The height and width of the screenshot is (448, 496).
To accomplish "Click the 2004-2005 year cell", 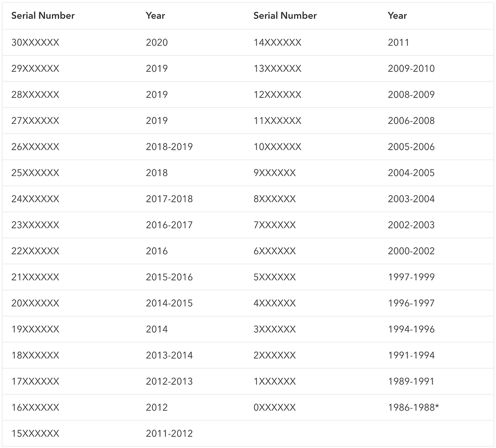I will coord(411,173).
